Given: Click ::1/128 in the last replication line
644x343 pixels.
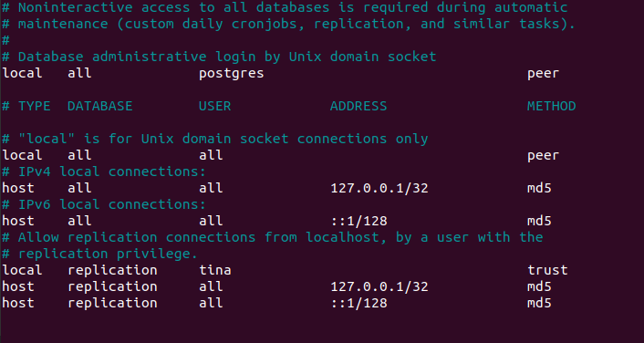Looking at the screenshot, I should (358, 303).
